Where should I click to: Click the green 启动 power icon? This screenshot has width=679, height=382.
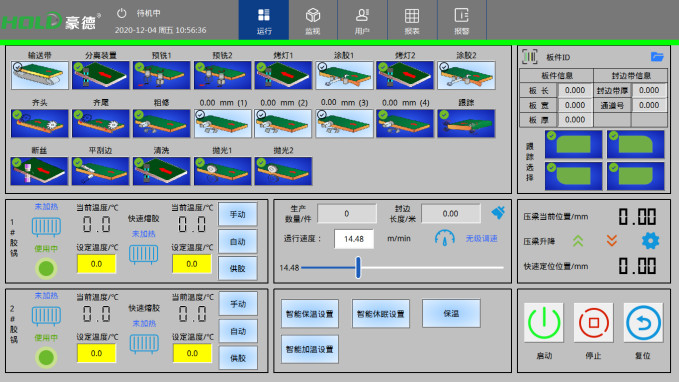pyautogui.click(x=544, y=323)
